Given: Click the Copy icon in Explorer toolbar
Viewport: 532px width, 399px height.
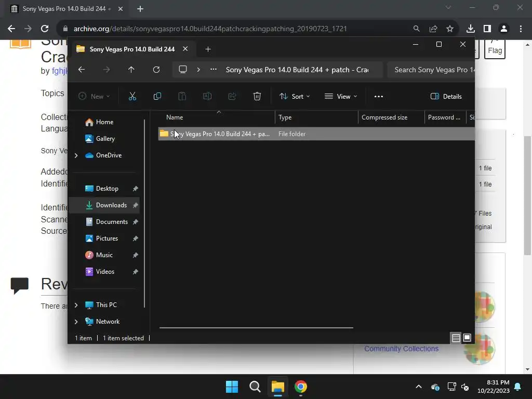Looking at the screenshot, I should 157,96.
